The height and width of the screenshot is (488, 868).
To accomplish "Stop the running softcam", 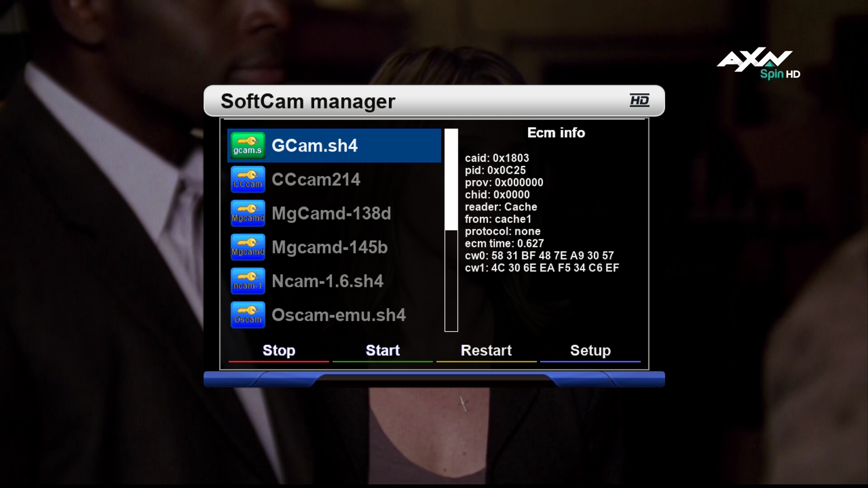I will [279, 351].
